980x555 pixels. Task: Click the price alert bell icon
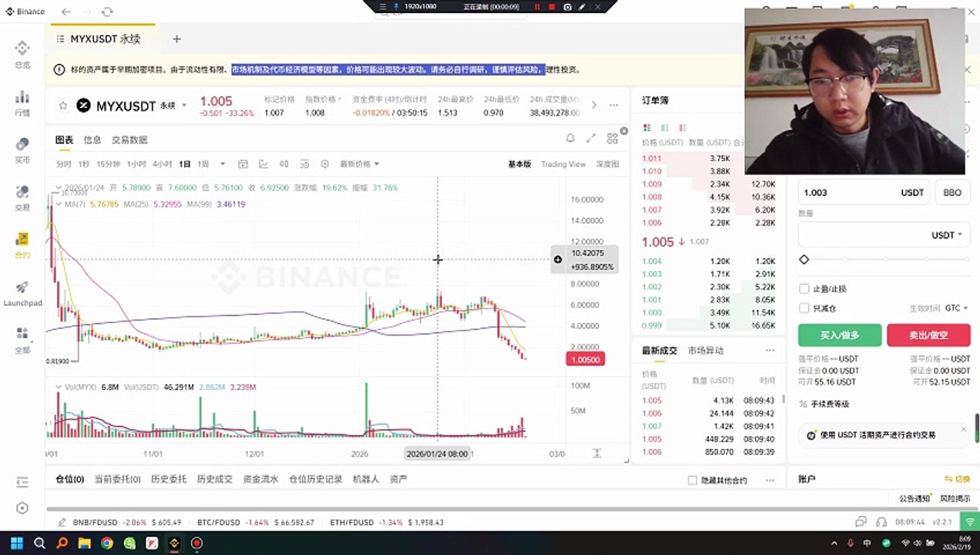click(570, 138)
